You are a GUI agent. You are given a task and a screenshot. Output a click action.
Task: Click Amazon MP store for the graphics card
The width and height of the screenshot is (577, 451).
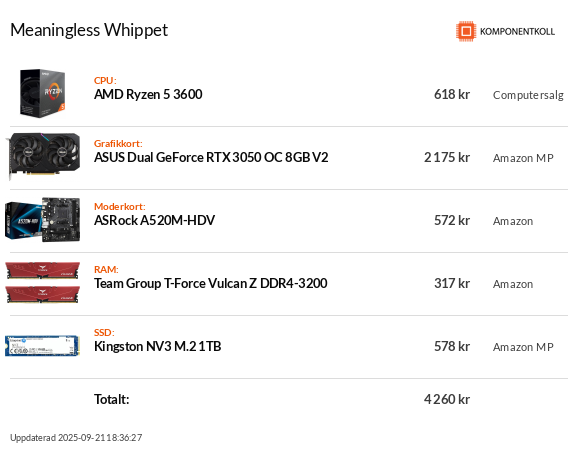pos(523,158)
